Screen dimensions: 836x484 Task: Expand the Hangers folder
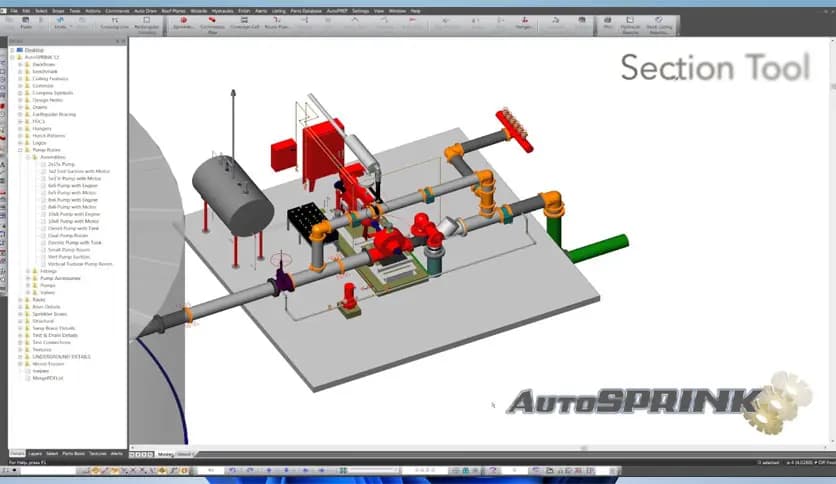pyautogui.click(x=20, y=128)
